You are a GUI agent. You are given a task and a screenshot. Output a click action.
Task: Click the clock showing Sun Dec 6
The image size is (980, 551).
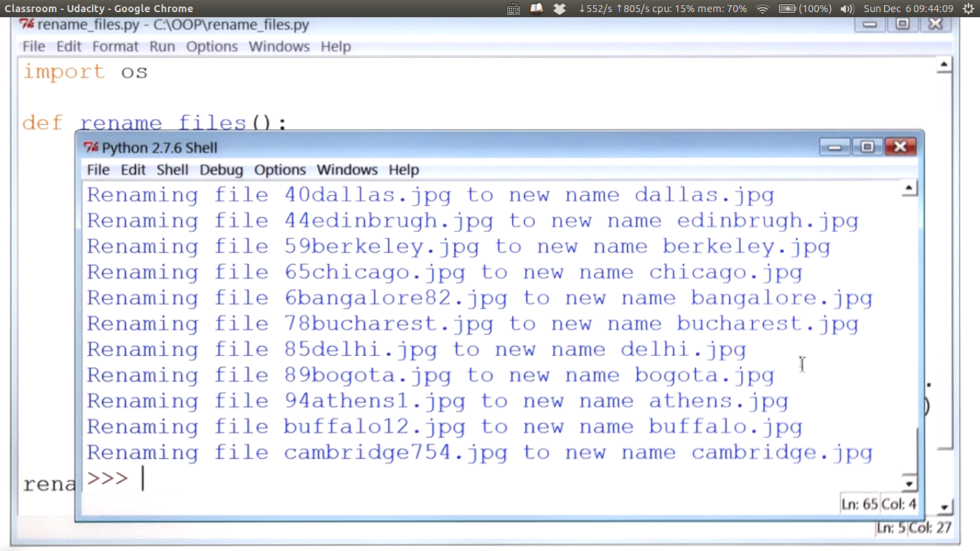(x=908, y=9)
